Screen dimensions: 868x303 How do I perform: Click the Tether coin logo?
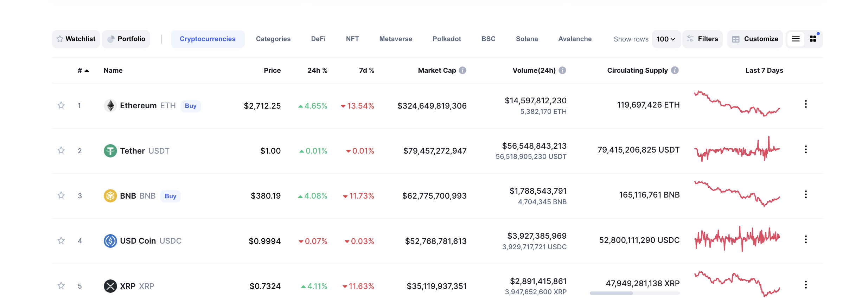click(x=110, y=151)
